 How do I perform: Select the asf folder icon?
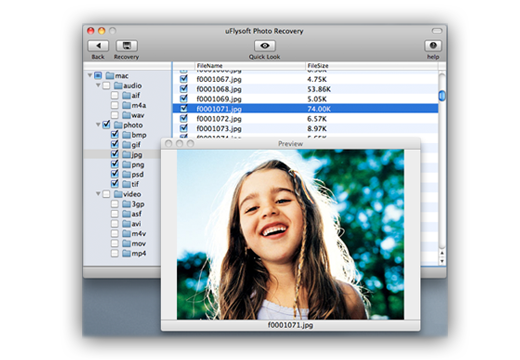point(126,214)
